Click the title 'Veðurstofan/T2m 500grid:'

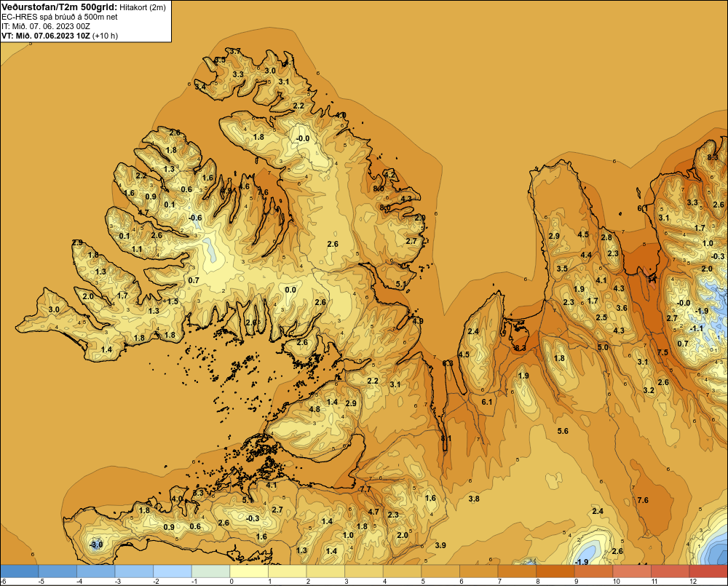60,7
